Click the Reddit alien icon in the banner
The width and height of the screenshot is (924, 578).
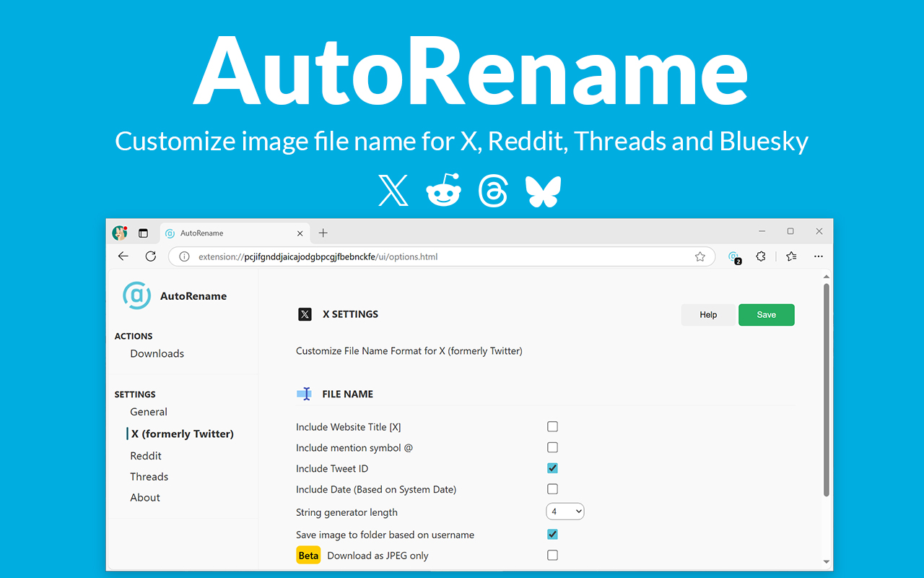pyautogui.click(x=443, y=190)
